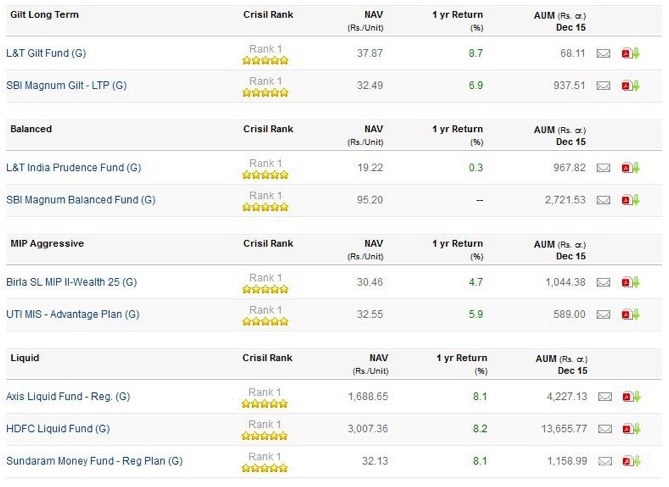Open the SBI Magnum Balanced Fund (G) link
The width and height of the screenshot is (669, 487).
[x=81, y=200]
